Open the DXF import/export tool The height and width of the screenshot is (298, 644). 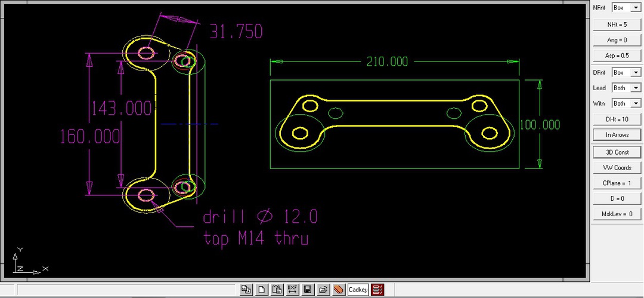tap(293, 290)
